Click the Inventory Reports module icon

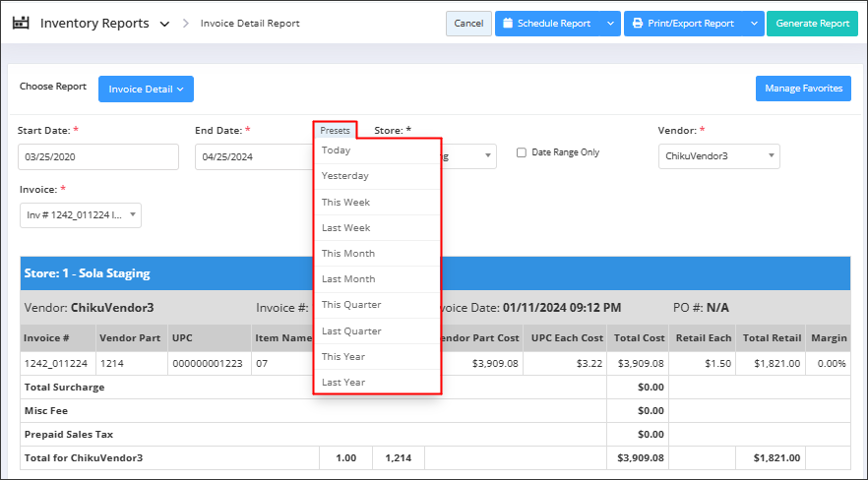tap(21, 23)
